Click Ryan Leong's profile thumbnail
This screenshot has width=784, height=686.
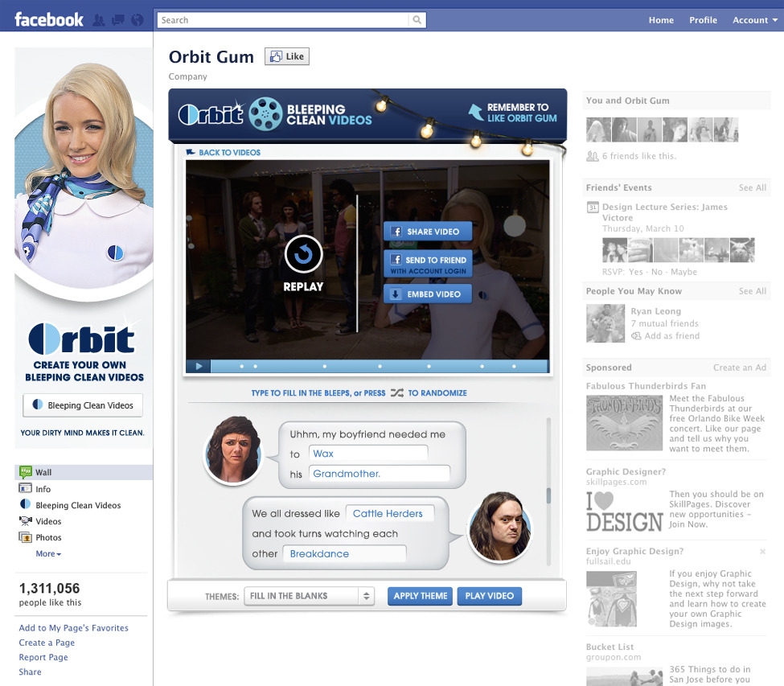click(605, 323)
